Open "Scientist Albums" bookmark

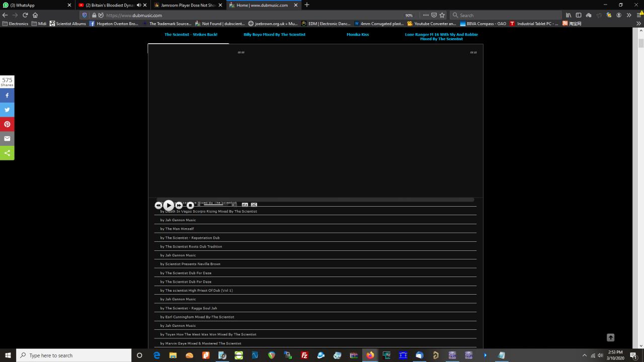coord(67,24)
